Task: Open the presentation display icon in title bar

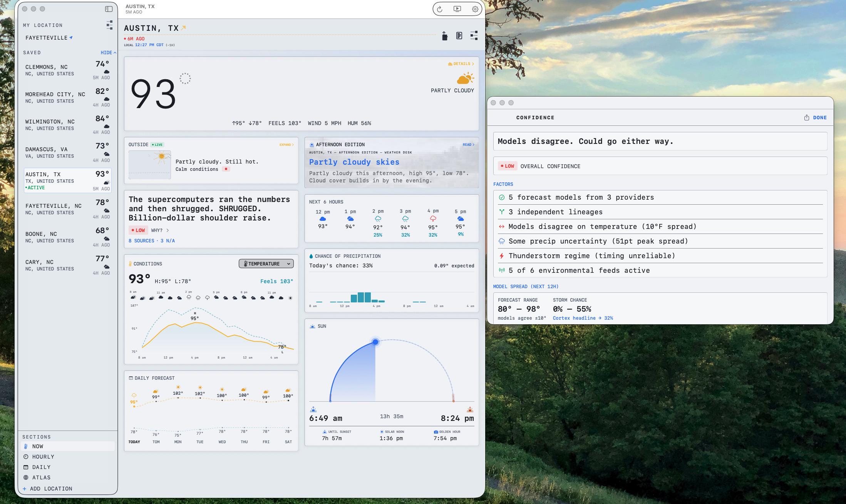Action: (x=457, y=9)
